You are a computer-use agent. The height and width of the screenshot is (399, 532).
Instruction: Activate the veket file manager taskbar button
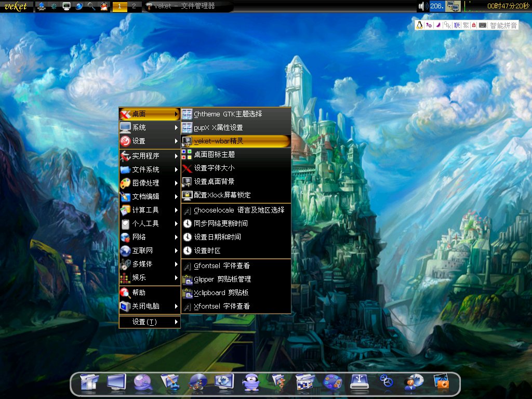pos(188,6)
